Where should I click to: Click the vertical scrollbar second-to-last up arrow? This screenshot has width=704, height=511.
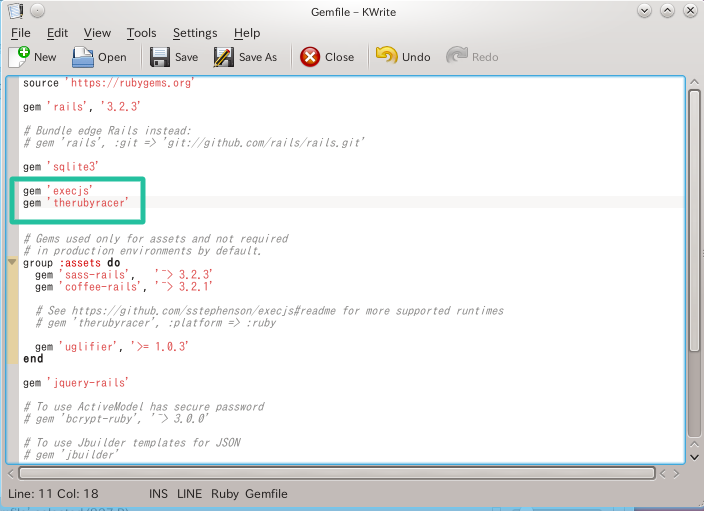(694, 445)
